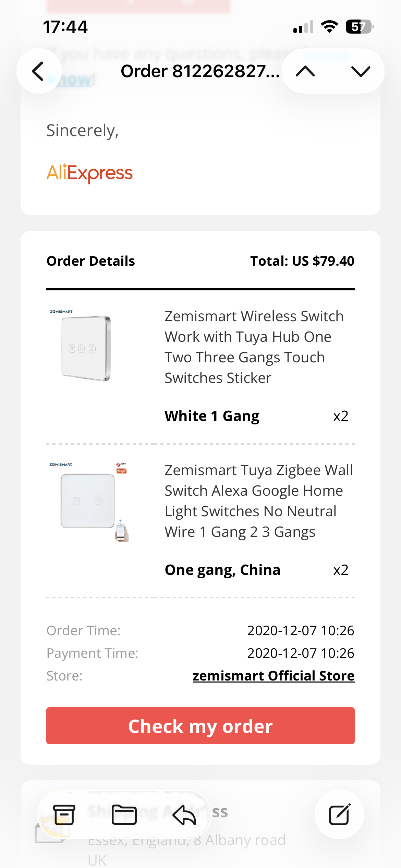
Task: Archive this email using the archive icon
Action: [x=64, y=815]
